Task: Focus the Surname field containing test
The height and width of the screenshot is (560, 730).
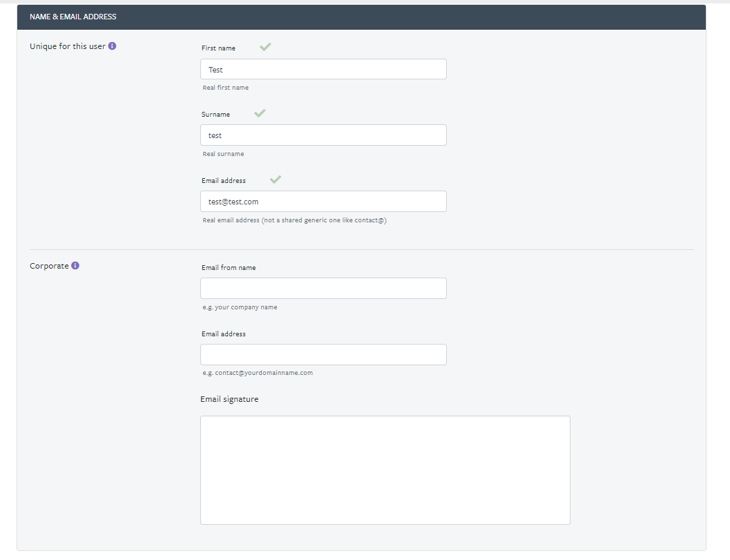Action: pyautogui.click(x=324, y=135)
